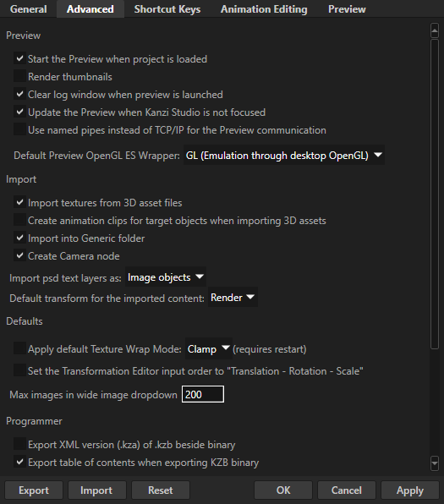Image resolution: width=444 pixels, height=504 pixels.
Task: Check Export XML version (.kza) option
Action: [19, 444]
